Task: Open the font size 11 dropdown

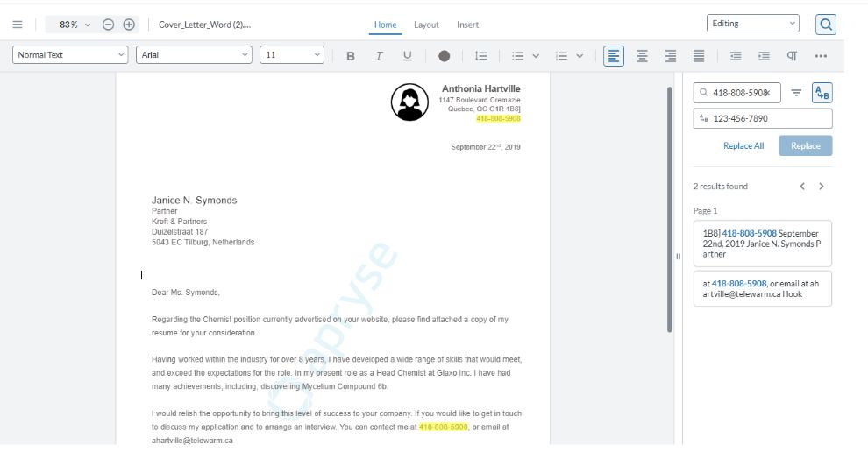Action: pos(292,55)
